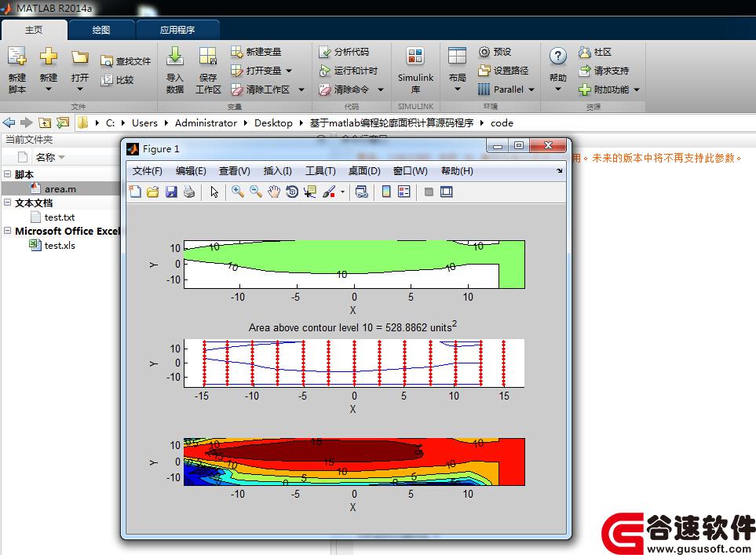The width and height of the screenshot is (756, 555).
Task: Click Link Plot icon in Figure 1 toolbar
Action: tap(362, 192)
